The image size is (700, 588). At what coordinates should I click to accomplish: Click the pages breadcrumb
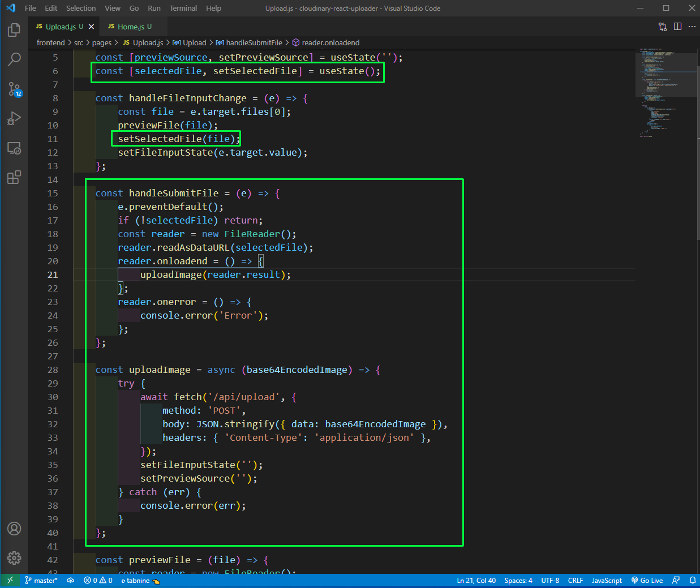point(102,42)
